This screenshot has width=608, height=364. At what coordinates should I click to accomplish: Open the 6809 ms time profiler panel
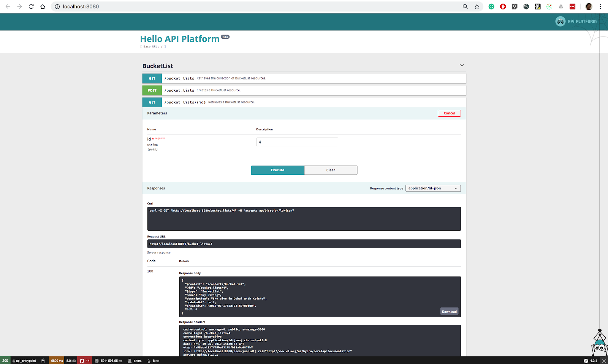click(57, 361)
